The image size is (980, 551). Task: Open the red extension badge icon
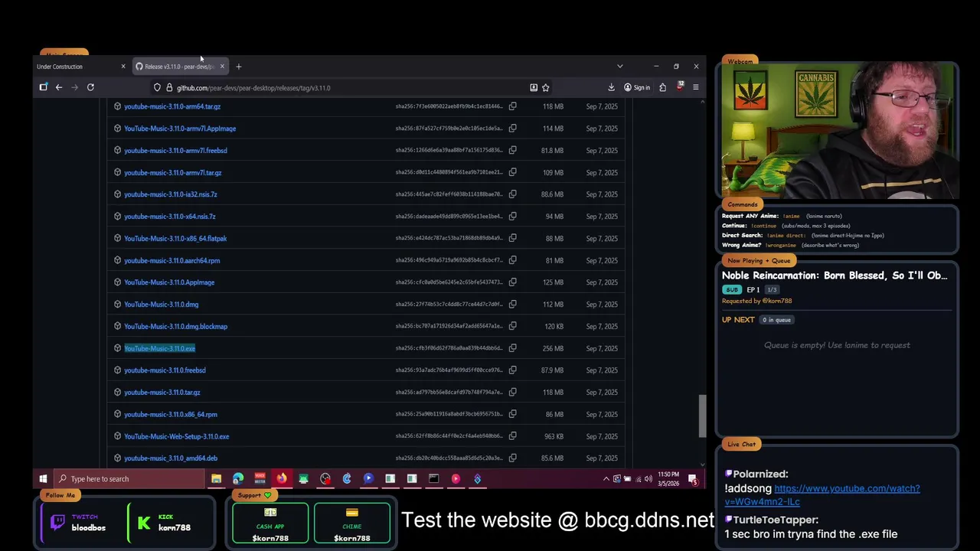[x=679, y=87]
